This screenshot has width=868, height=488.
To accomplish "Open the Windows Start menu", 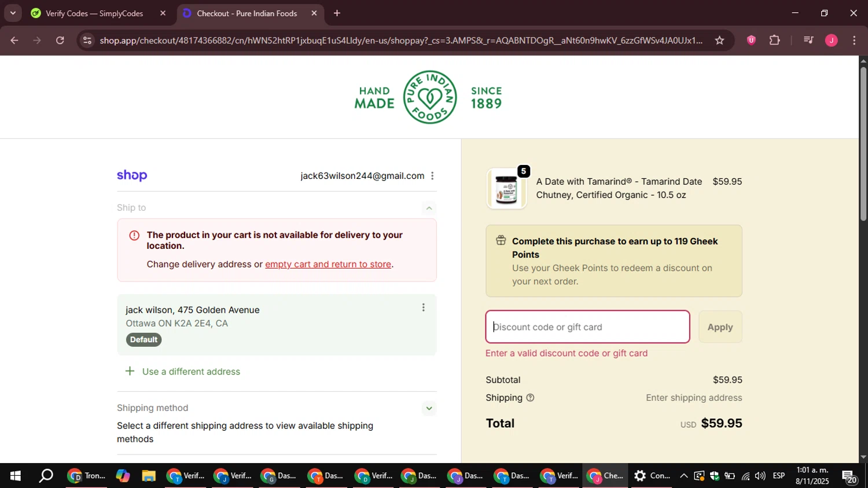I will coord(16,476).
